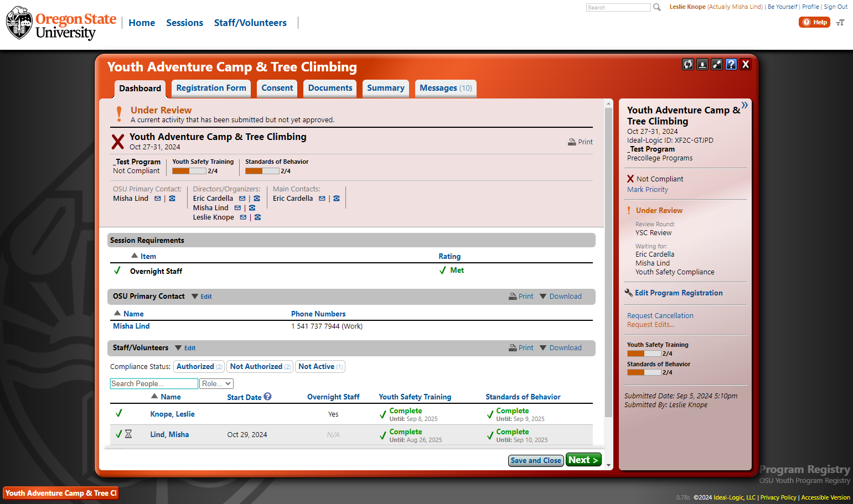Click the download icon in the dialog header
The image size is (853, 504).
pyautogui.click(x=702, y=64)
